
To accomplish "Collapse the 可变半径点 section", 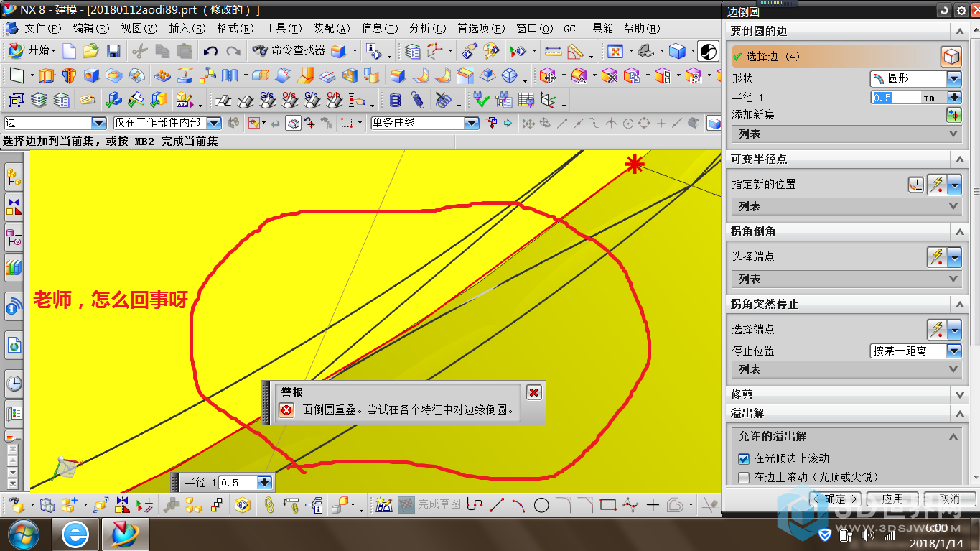I will [959, 159].
